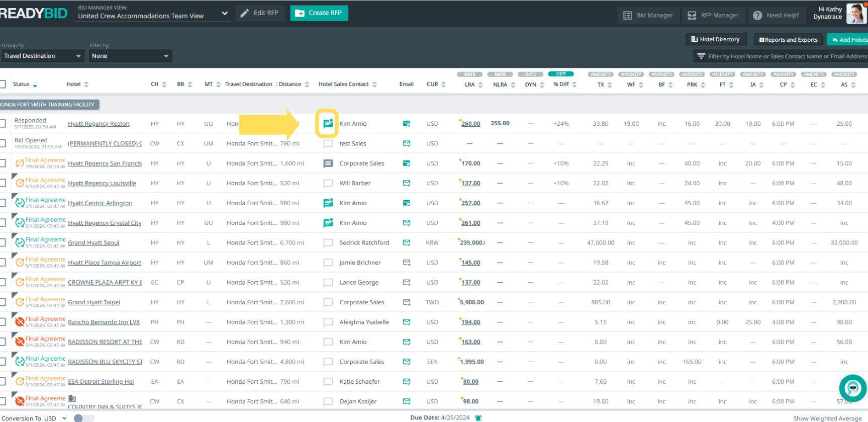Email icon for Aleighna Ysabelle row
The image size is (868, 422).
pyautogui.click(x=407, y=322)
